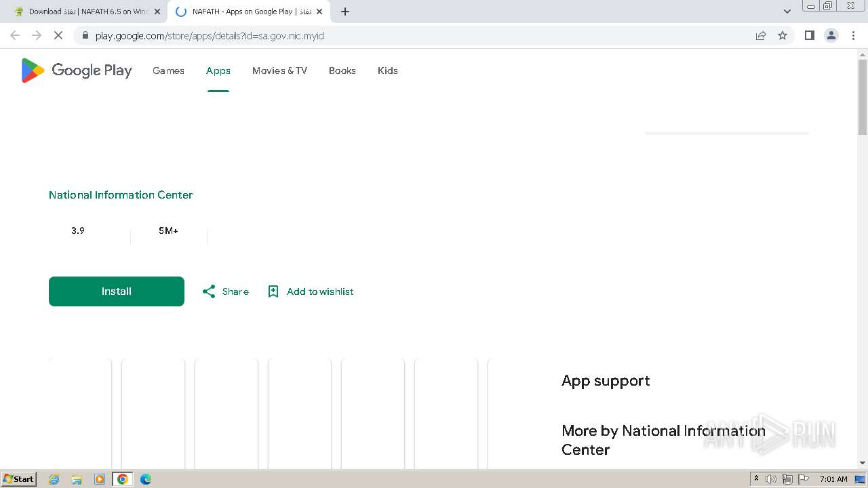Toggle the browser side panel

click(809, 35)
